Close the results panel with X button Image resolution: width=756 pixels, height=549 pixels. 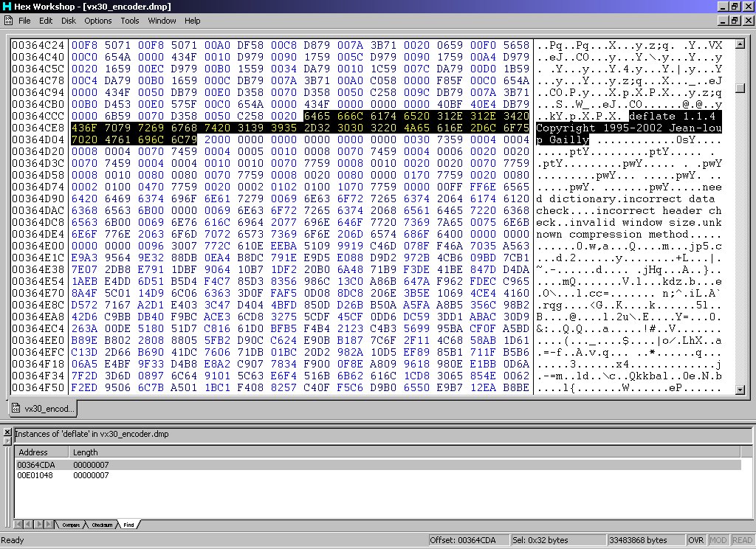[7, 432]
